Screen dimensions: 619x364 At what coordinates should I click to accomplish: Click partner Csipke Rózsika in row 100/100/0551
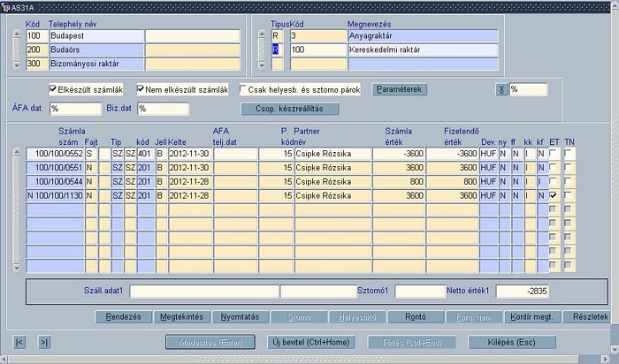[332, 168]
